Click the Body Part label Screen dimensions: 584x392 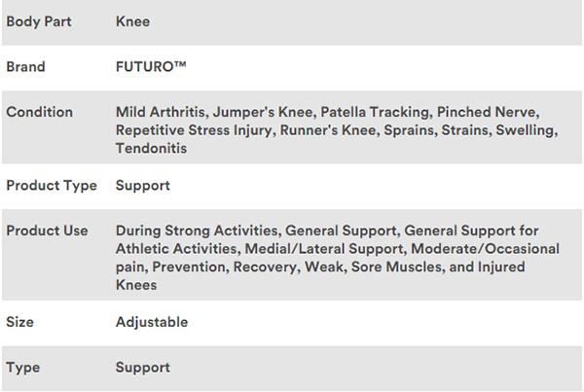pos(38,20)
